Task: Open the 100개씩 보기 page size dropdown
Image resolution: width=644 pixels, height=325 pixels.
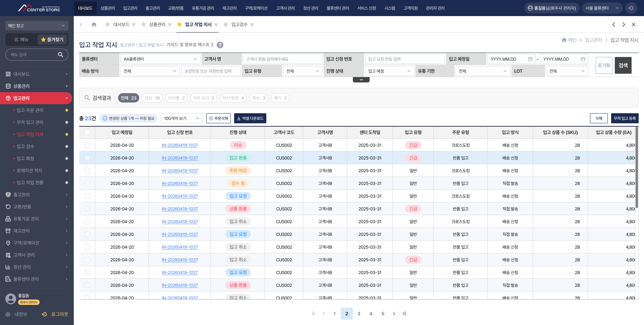Action: click(182, 118)
